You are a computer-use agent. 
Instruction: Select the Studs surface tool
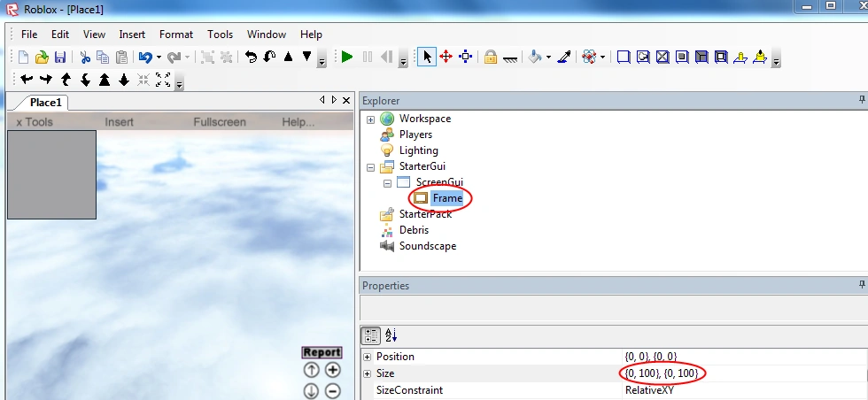click(682, 57)
